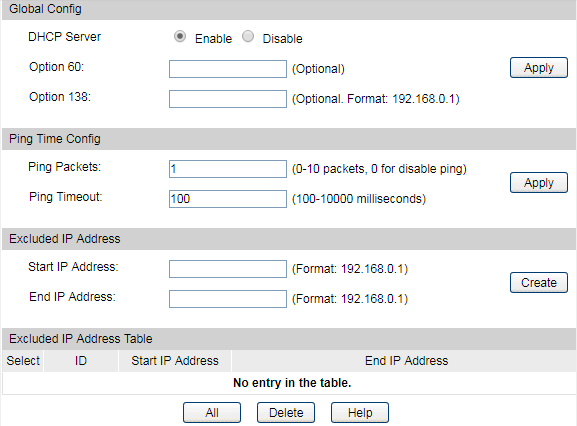
Task: Click the Excluded IP Address Table heading
Action: click(x=81, y=339)
